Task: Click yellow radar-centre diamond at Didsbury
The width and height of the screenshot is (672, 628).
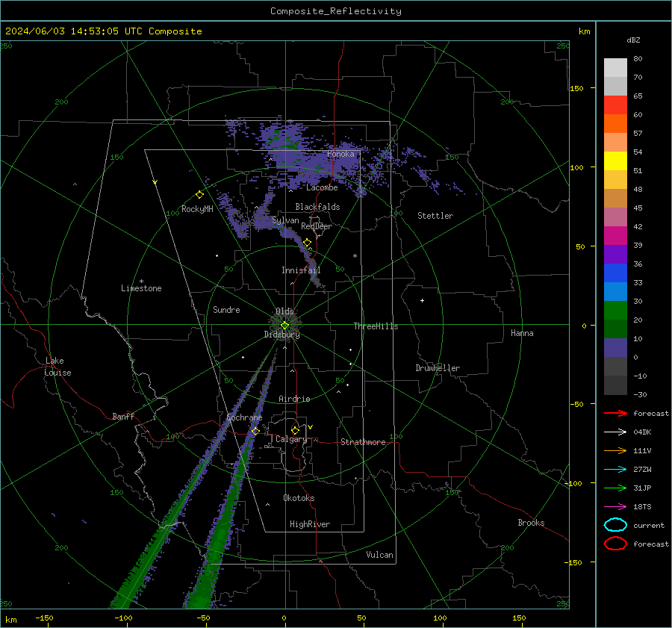Action: coord(284,326)
